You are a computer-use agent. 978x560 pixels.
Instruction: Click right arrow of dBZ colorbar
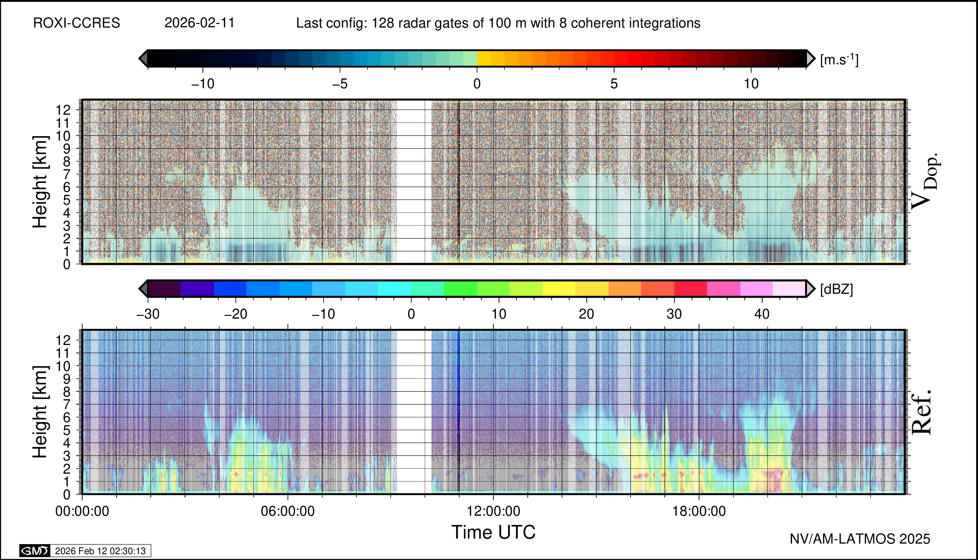[x=810, y=288]
